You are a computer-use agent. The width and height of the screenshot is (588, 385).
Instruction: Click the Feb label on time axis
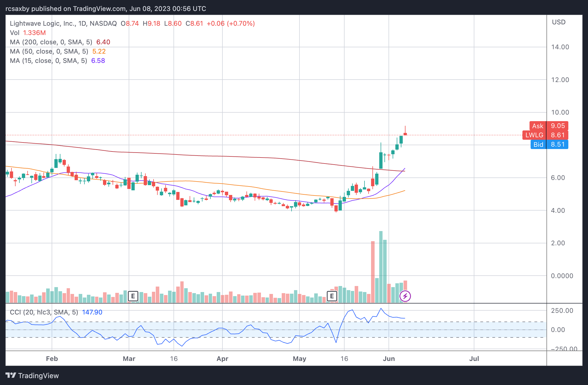(x=52, y=359)
